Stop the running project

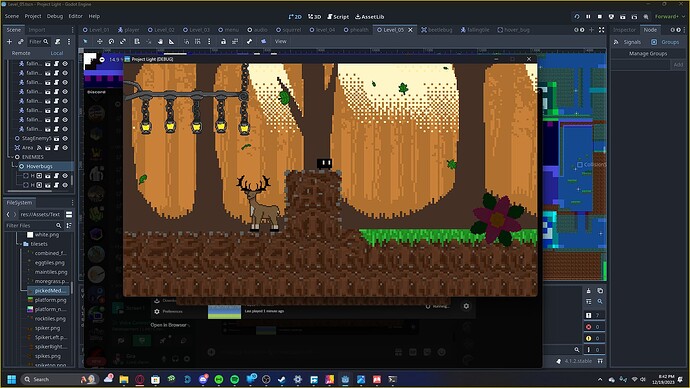coord(599,17)
